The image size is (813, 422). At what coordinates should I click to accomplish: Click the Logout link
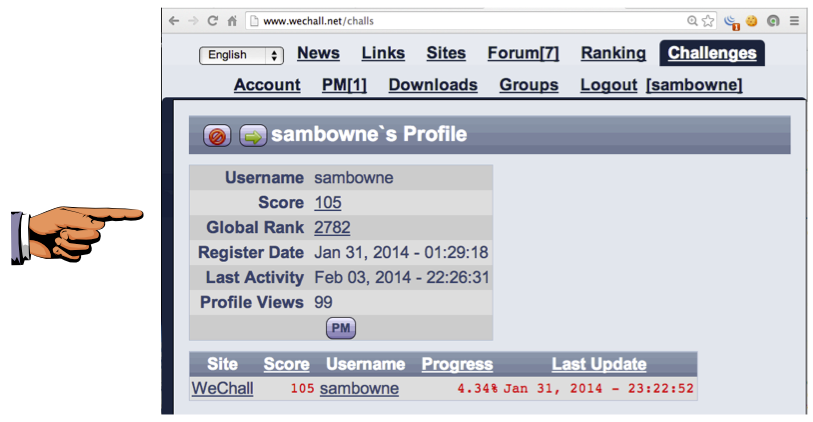pyautogui.click(x=609, y=85)
